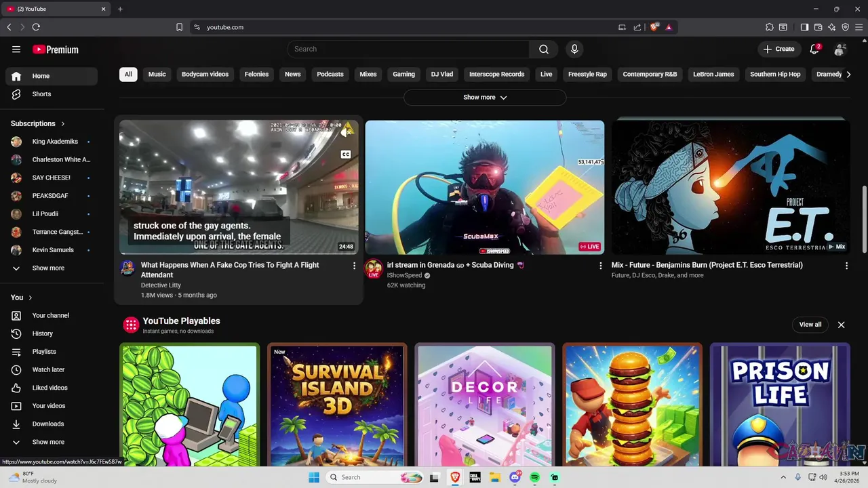Open the notifications bell
Screen dimensions: 868x488
(814, 49)
